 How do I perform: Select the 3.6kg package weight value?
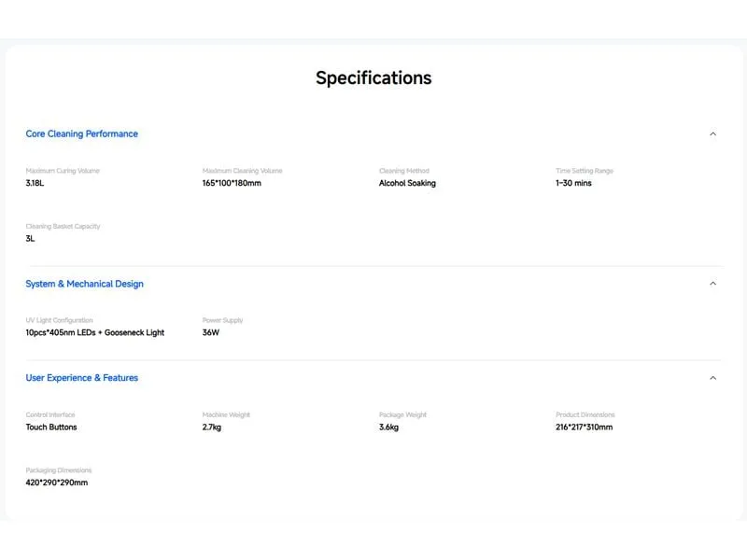coord(388,427)
